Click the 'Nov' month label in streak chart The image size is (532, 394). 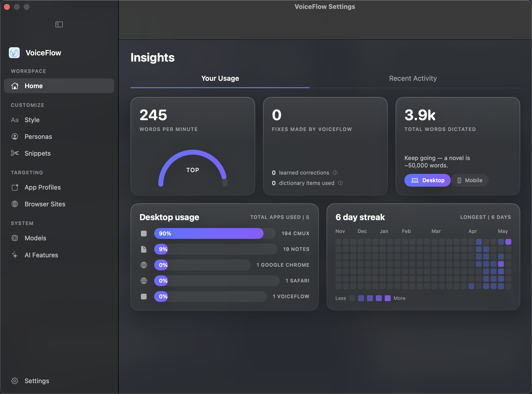pyautogui.click(x=340, y=231)
